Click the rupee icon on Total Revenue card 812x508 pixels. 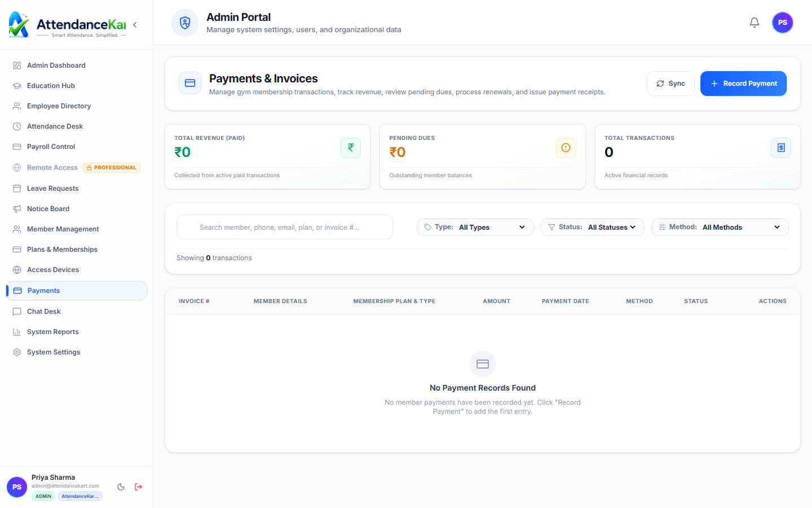pyautogui.click(x=351, y=148)
